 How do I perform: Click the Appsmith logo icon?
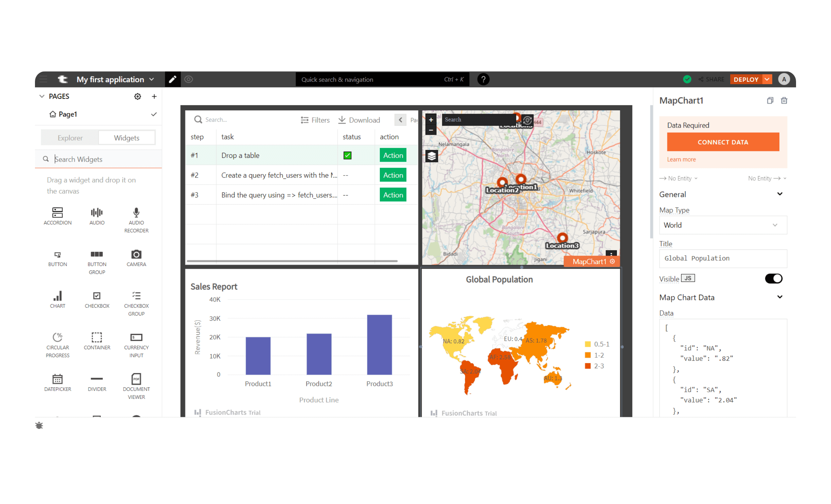tap(63, 79)
